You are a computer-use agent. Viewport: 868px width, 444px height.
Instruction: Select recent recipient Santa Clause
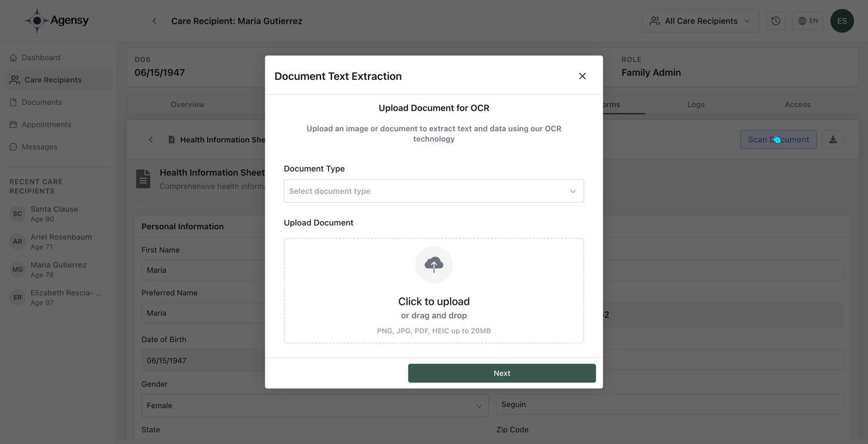point(58,214)
